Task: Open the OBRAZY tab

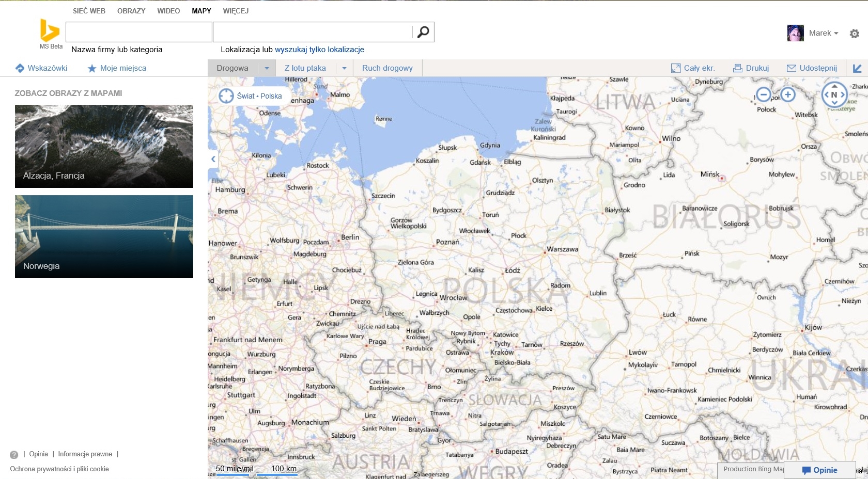Action: 131,11
